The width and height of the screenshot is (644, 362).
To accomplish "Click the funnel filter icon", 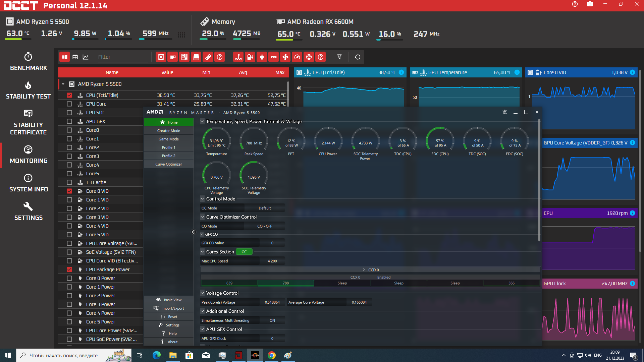I will pyautogui.click(x=339, y=57).
